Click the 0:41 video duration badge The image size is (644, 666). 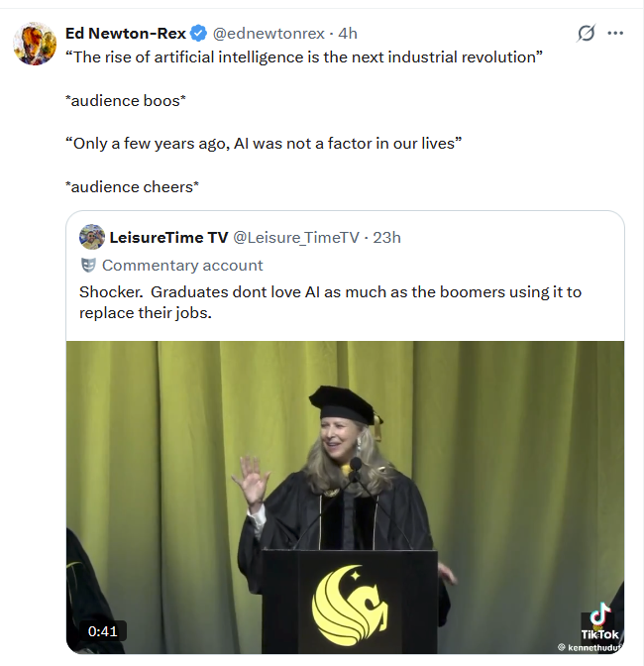pos(103,631)
